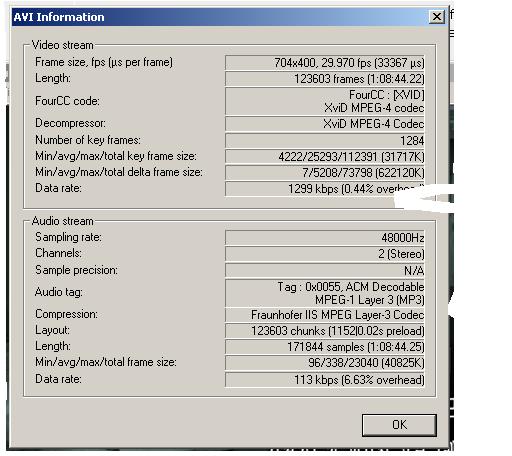
Task: Click the audio Length 171844 samples field
Action: point(325,347)
